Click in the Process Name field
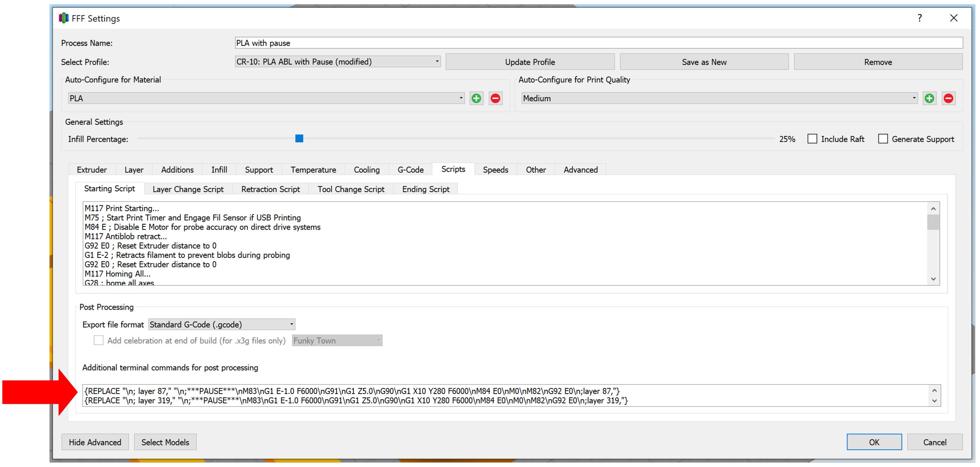980x467 pixels. click(x=598, y=43)
